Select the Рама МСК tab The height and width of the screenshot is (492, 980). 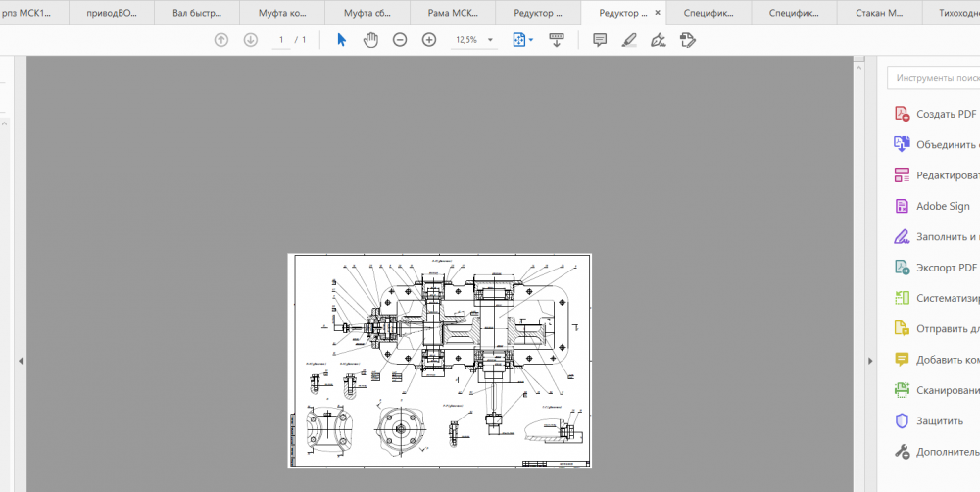click(452, 13)
